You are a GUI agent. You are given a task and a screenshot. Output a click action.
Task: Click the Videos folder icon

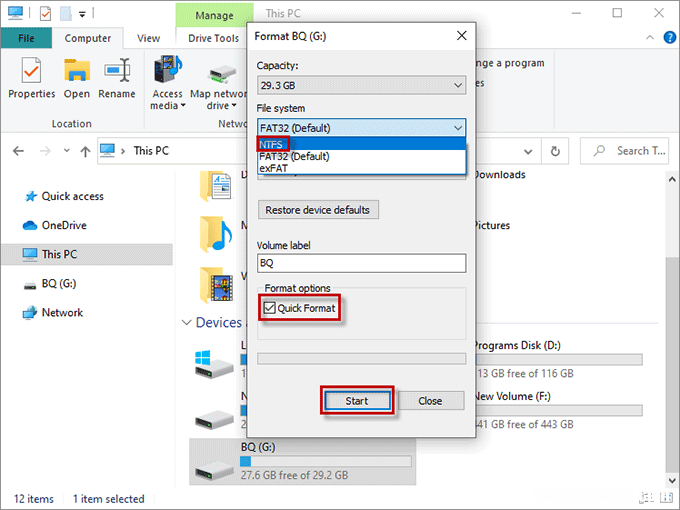tap(216, 284)
